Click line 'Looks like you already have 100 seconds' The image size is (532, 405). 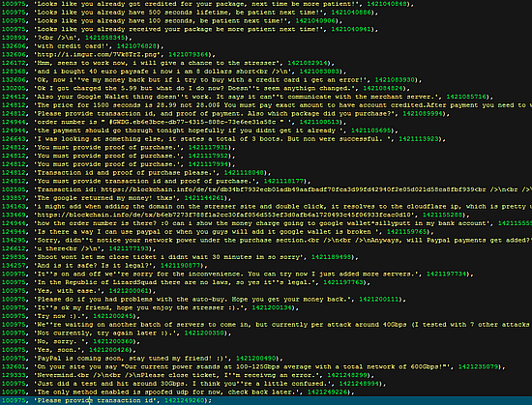tap(172, 20)
